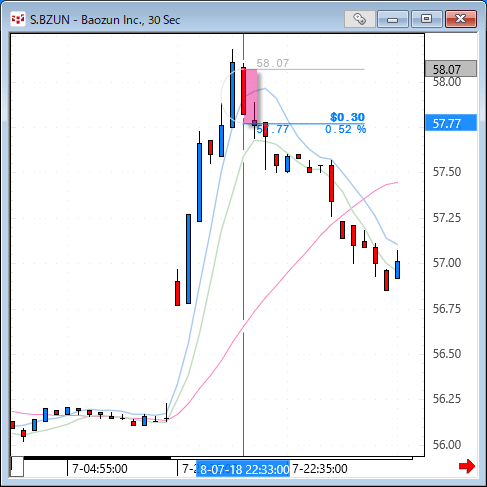Click the small white box at bottom left
Viewport: 487px width, 487px height.
tap(17, 466)
